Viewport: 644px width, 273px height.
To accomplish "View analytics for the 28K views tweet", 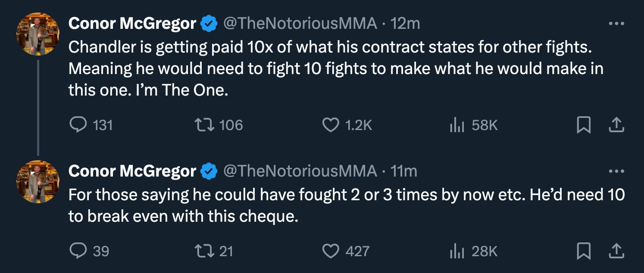I will (x=456, y=251).
